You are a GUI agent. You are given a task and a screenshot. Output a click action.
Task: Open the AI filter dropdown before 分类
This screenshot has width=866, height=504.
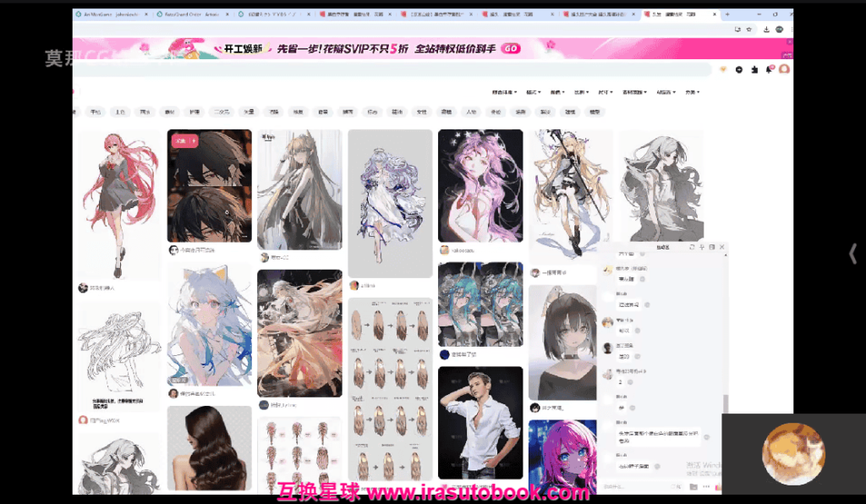666,92
